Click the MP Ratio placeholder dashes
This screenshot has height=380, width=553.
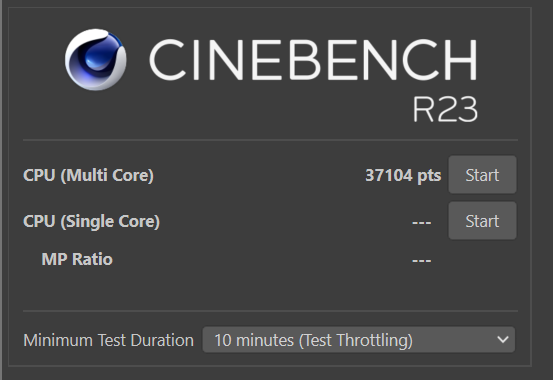(x=421, y=261)
